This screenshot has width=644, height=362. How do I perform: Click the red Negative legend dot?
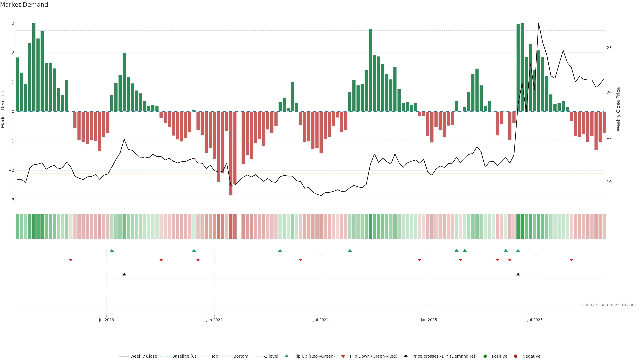pos(516,356)
